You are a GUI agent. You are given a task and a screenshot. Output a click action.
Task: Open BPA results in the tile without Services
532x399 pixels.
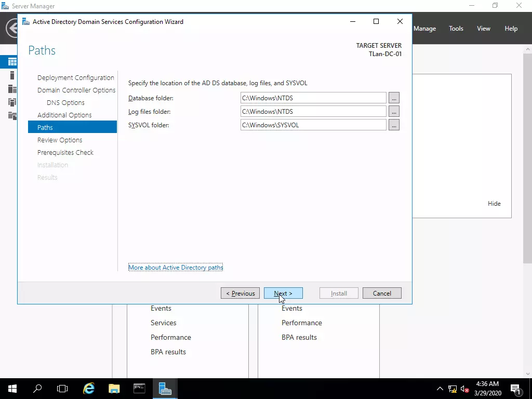(x=299, y=338)
